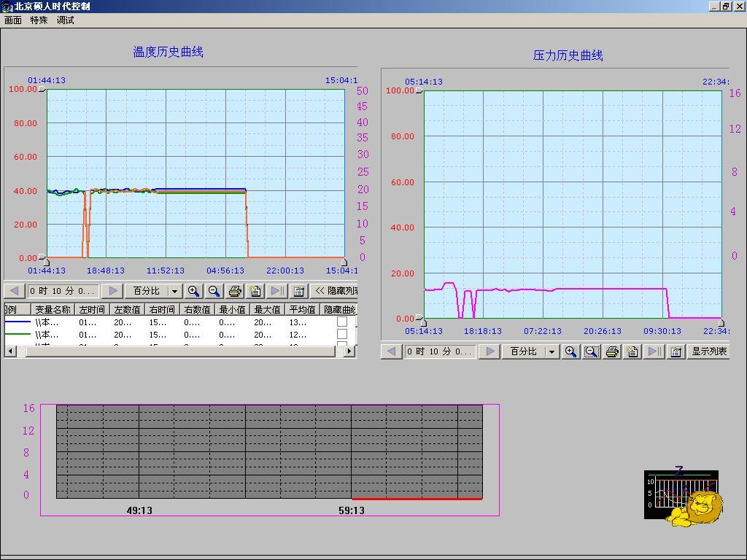This screenshot has width=747, height=560.
Task: Click time span field on pressure chart
Action: 441,351
